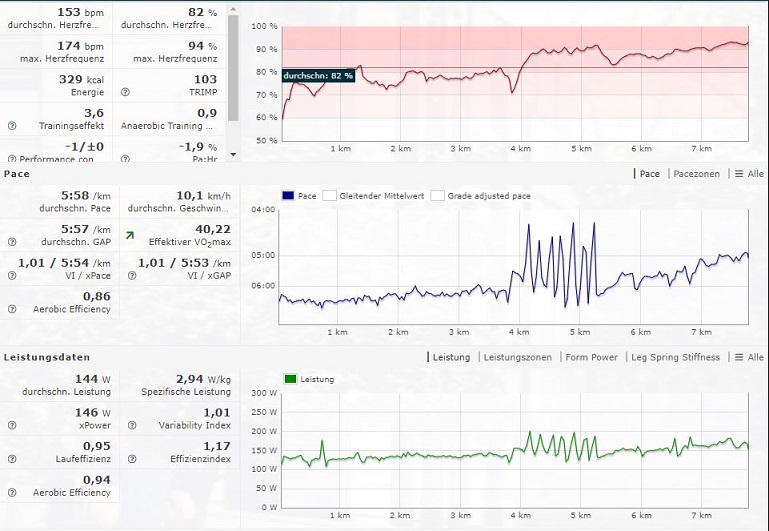Click the help icon next to Laufeffizienz
The image size is (769, 531).
coord(12,459)
